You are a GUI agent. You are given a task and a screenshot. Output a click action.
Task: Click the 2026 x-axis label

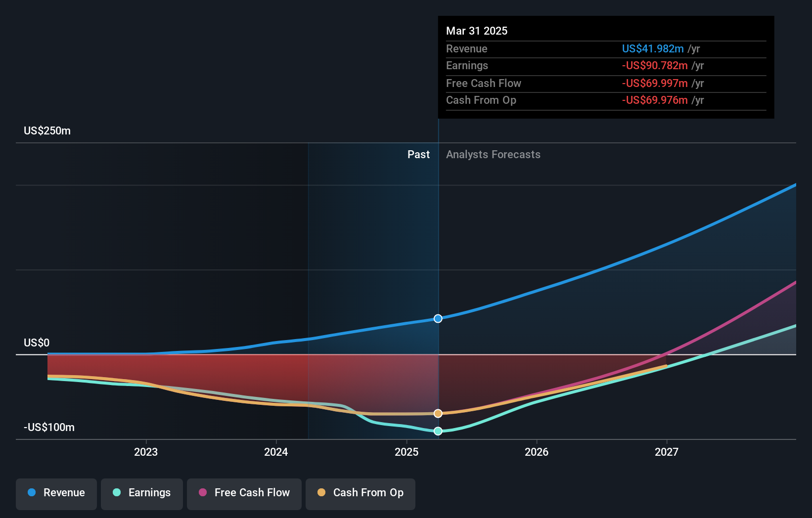pos(537,452)
